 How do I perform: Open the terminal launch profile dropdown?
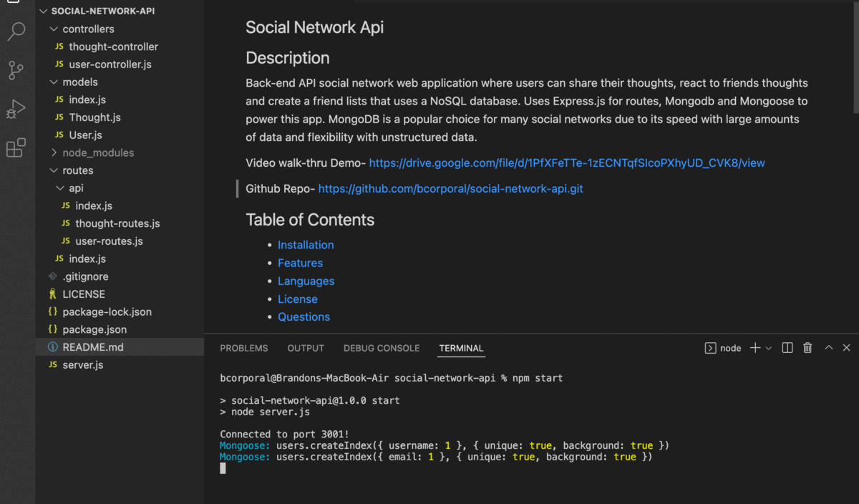[769, 348]
